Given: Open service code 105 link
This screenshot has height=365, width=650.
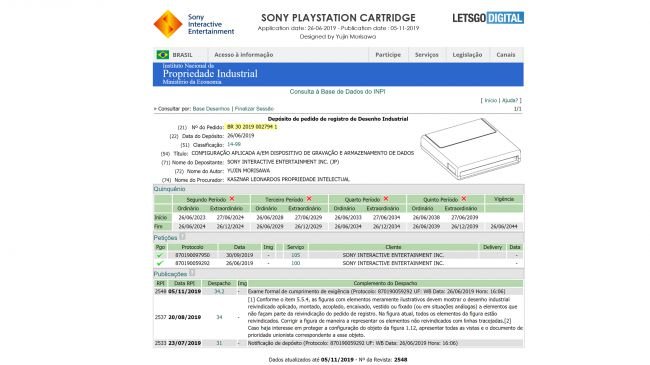Looking at the screenshot, I should 296,255.
